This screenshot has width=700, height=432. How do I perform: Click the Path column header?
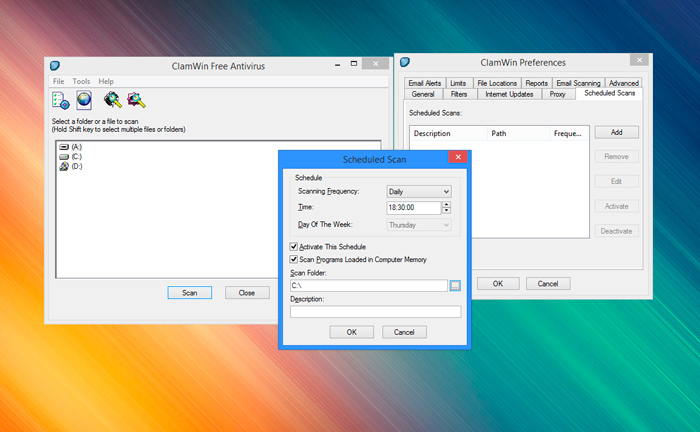coord(518,133)
